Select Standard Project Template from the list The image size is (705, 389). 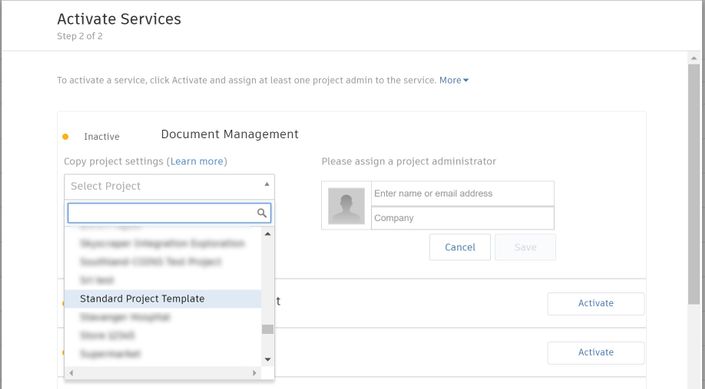pos(163,299)
